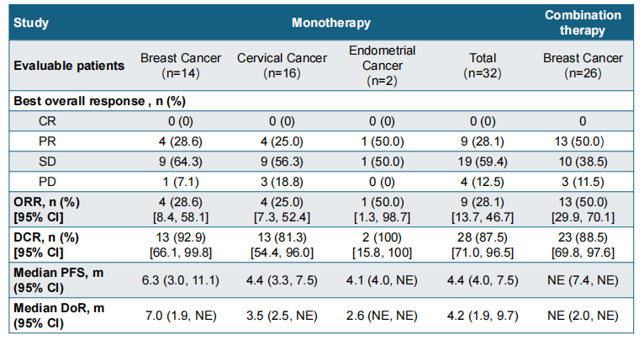Select the 28 (87.5) DCR total cell
The image size is (644, 340).
483,237
